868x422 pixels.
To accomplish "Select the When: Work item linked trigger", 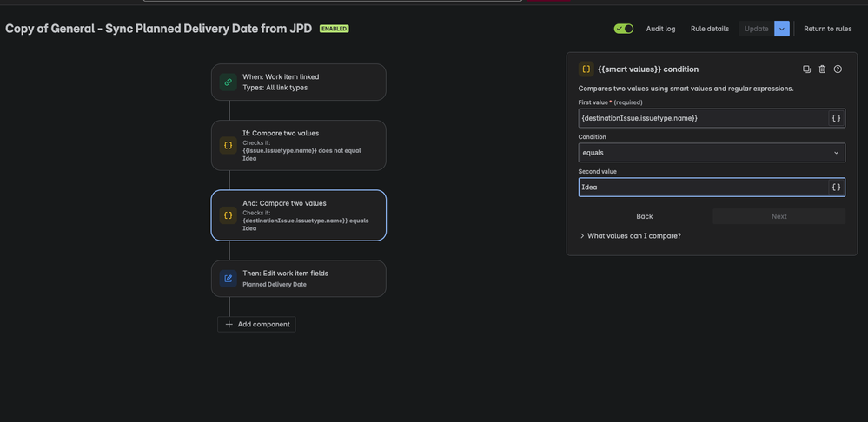I will click(x=298, y=82).
